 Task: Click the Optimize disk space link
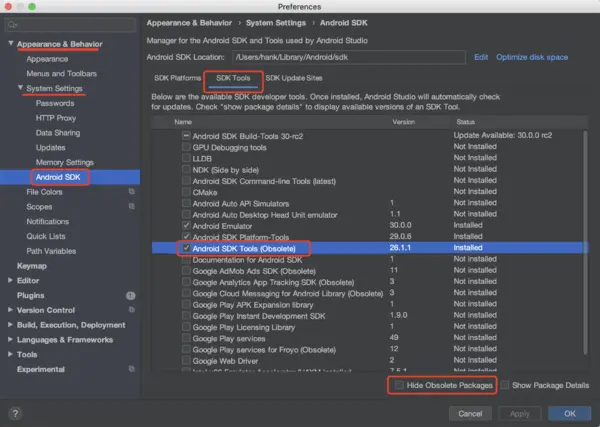click(x=532, y=57)
